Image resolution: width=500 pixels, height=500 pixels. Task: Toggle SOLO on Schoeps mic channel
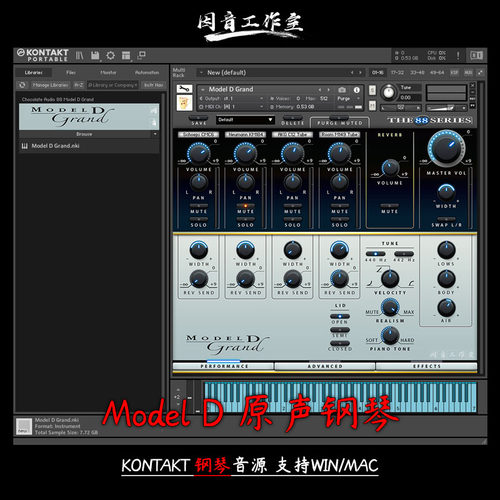pos(199,219)
